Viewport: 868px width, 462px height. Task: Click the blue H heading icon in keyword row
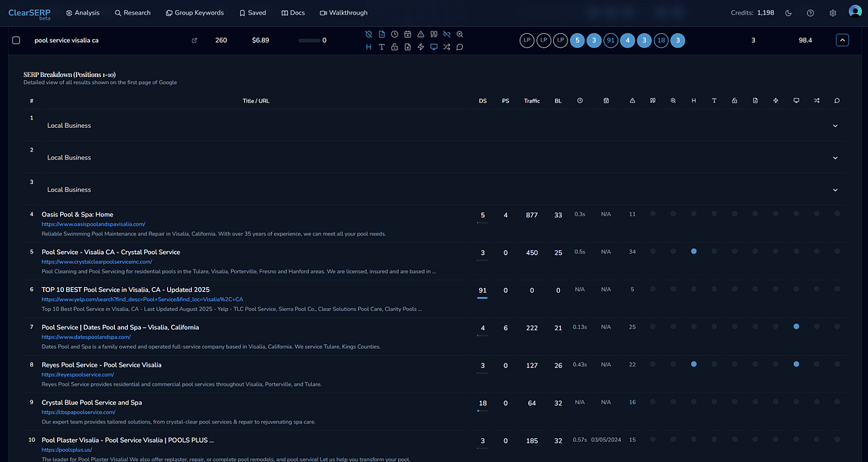click(x=369, y=47)
